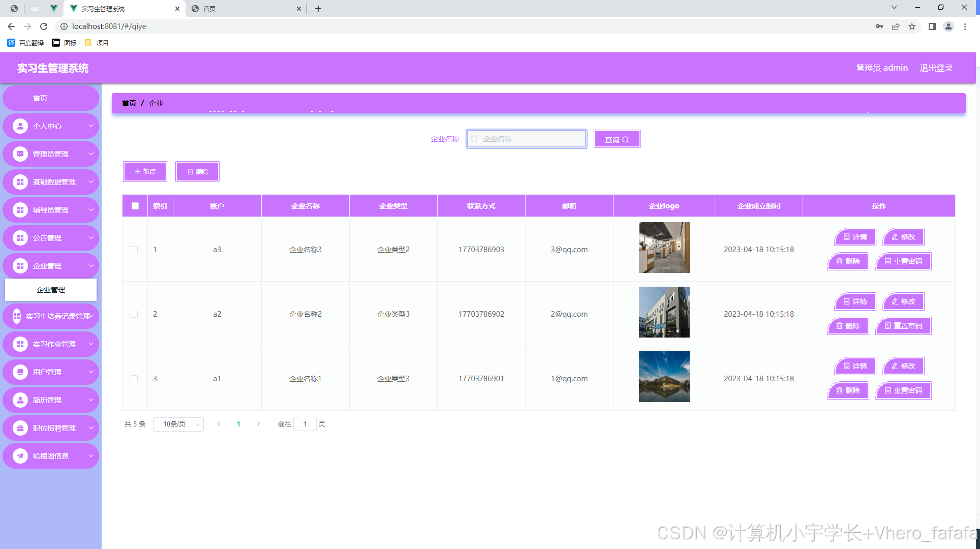
Task: Check the checkbox for row a1
Action: 134,379
